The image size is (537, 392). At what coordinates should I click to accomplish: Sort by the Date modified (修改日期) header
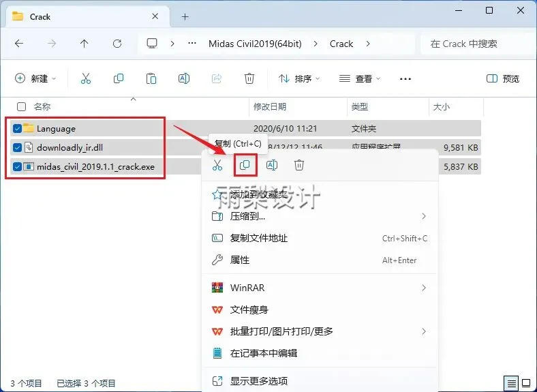(270, 107)
